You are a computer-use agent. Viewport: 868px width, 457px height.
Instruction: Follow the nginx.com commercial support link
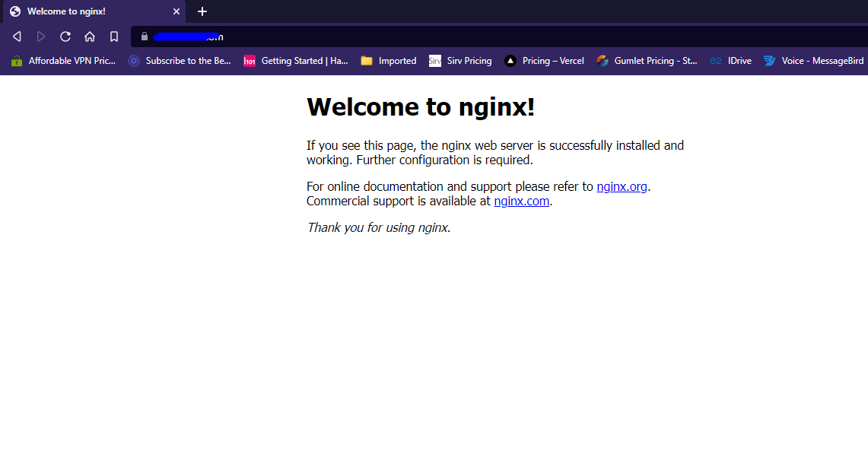click(x=521, y=201)
